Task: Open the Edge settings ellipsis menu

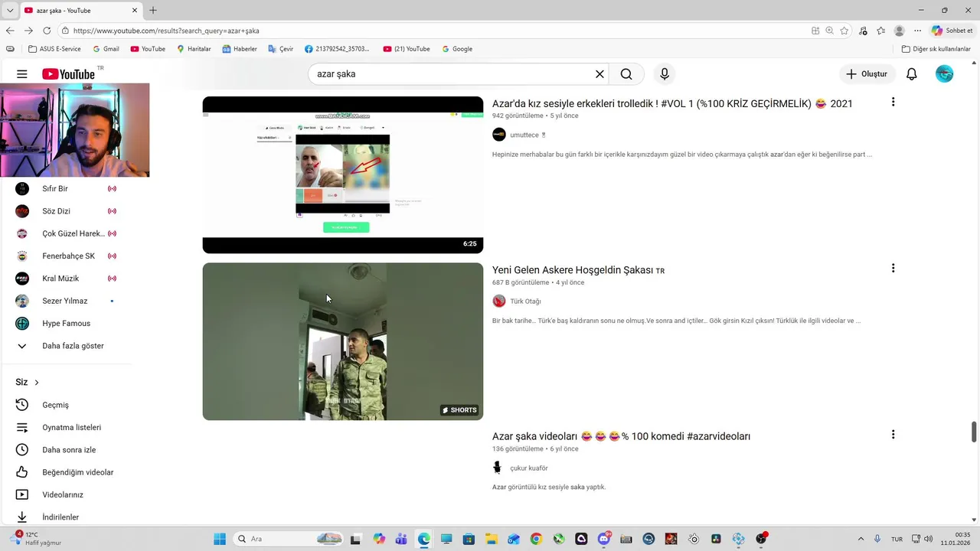Action: coord(918,31)
